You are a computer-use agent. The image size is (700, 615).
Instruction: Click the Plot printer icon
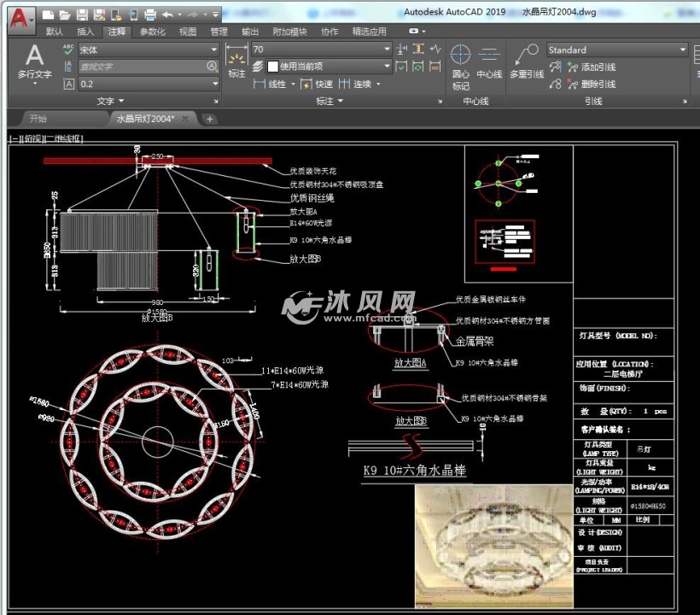coord(150,15)
